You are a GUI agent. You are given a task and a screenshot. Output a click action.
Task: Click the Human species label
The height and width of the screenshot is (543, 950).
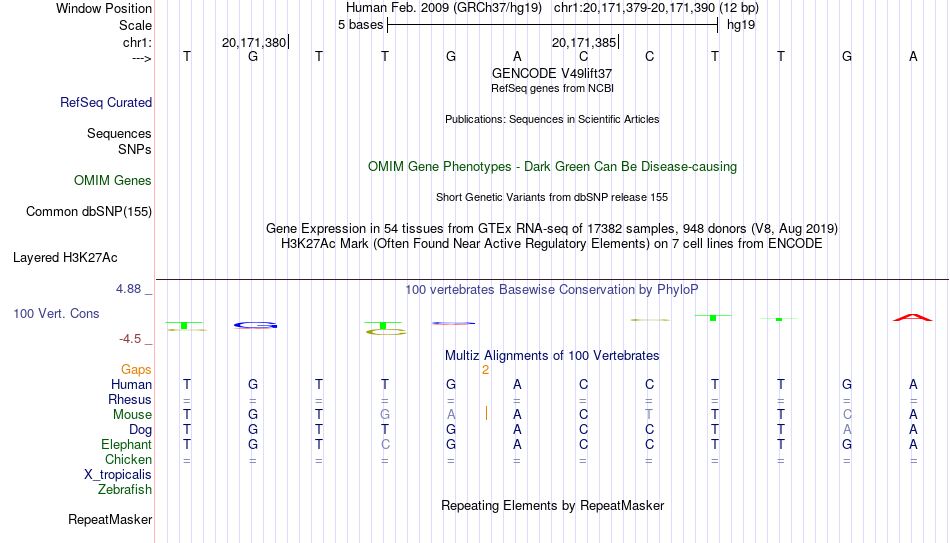tap(131, 384)
